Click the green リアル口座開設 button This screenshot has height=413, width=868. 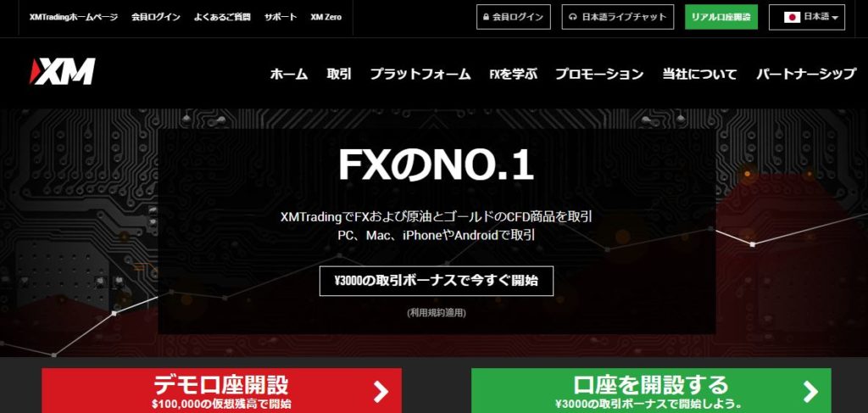(x=721, y=17)
